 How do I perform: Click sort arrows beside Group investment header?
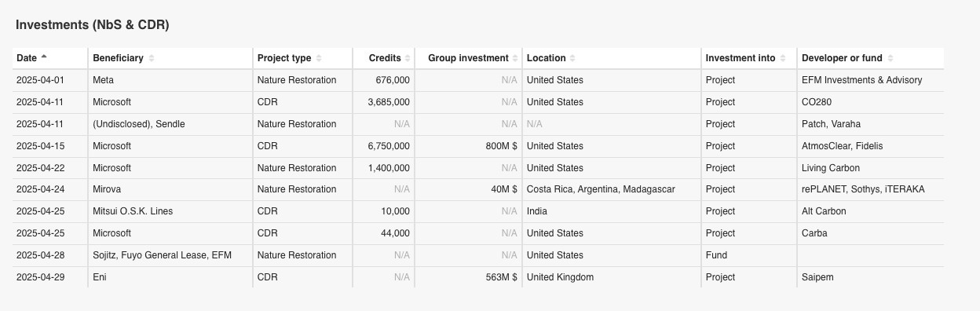click(515, 58)
